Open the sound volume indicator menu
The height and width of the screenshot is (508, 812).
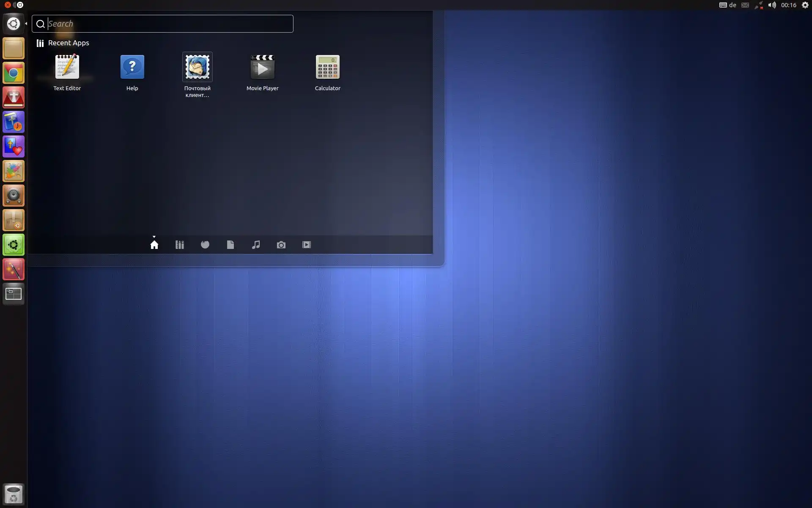(x=772, y=5)
